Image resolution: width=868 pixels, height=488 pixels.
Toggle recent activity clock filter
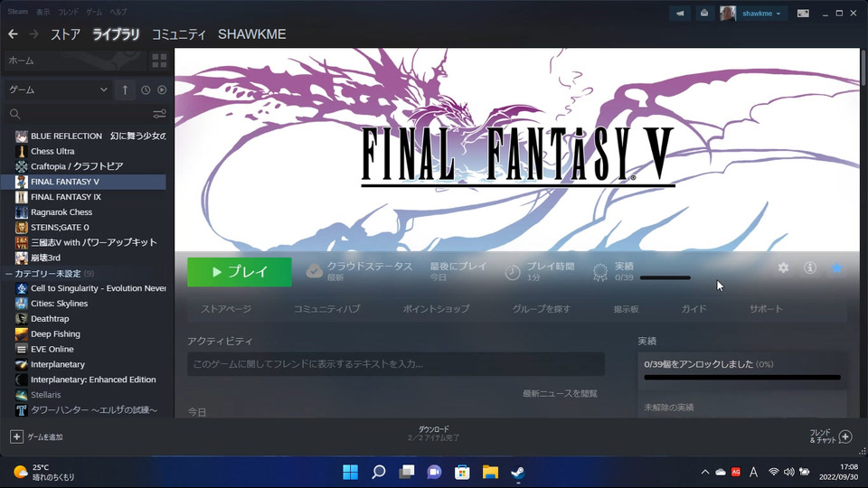point(146,89)
